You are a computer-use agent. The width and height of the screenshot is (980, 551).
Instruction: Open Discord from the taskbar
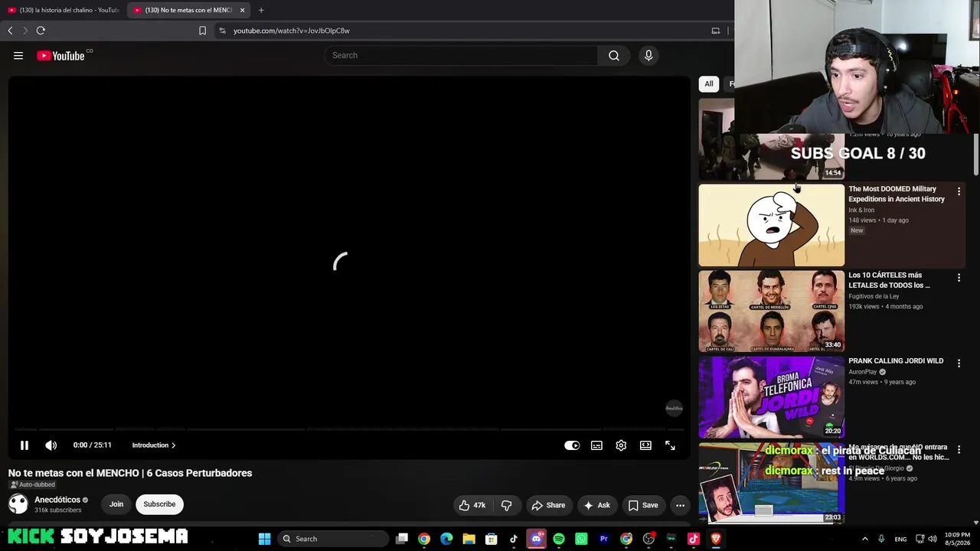[536, 539]
